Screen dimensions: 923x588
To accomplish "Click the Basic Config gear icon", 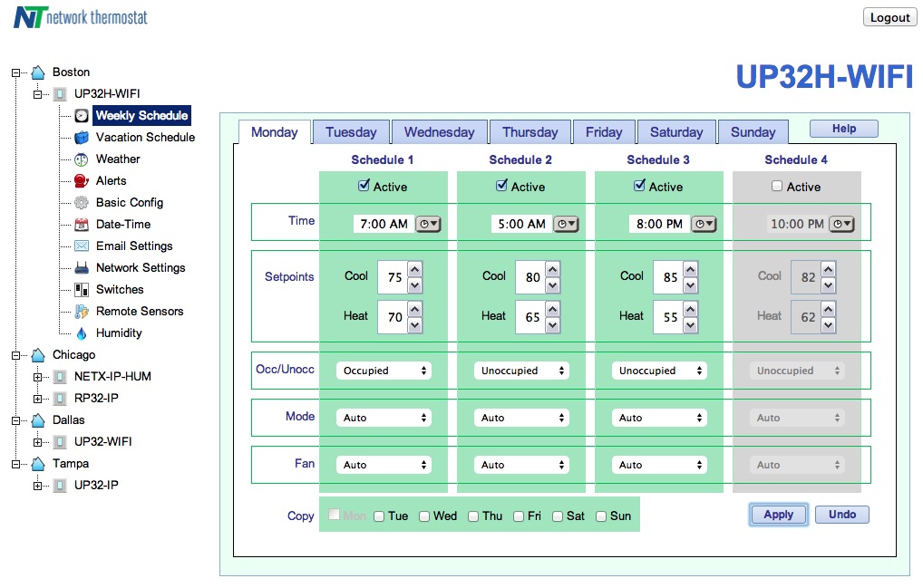I will [82, 203].
